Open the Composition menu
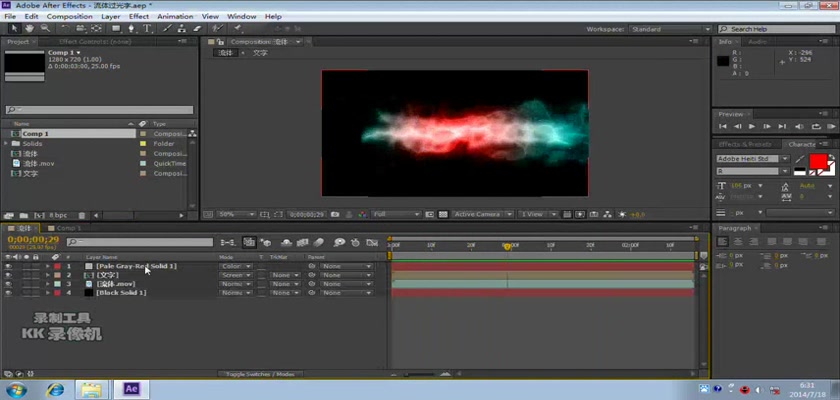 coord(70,17)
